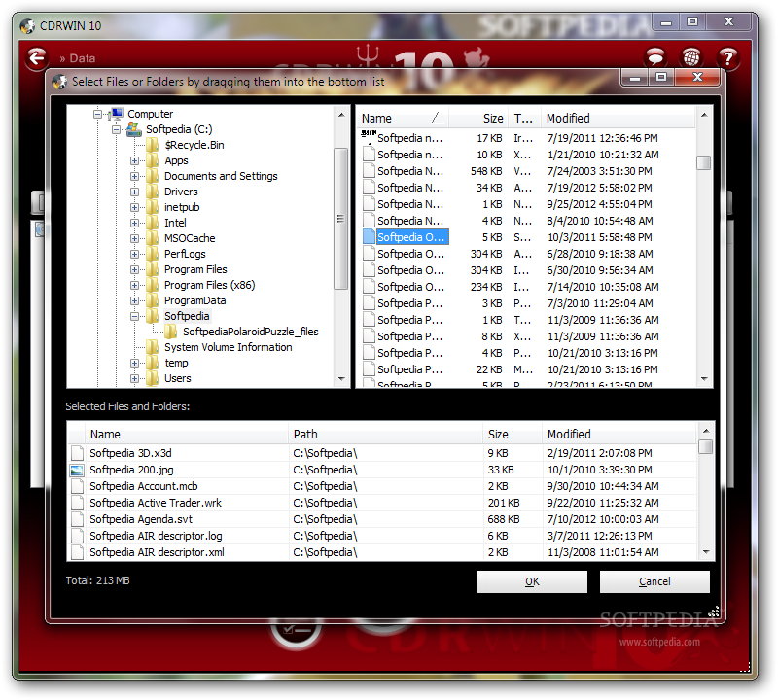778x700 pixels.
Task: Click the folder tree vertical scrollbar thumb
Action: [340, 219]
